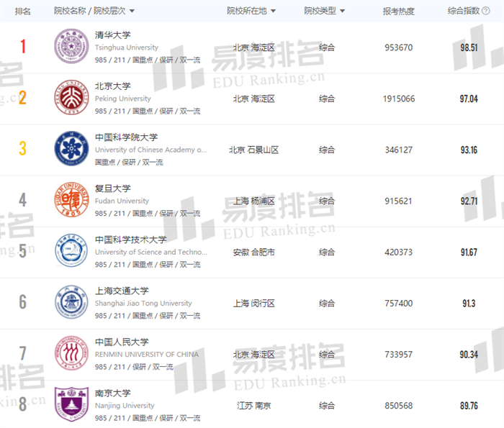
Task: Click the rank number 1 for Tsinghua
Action: [22, 46]
